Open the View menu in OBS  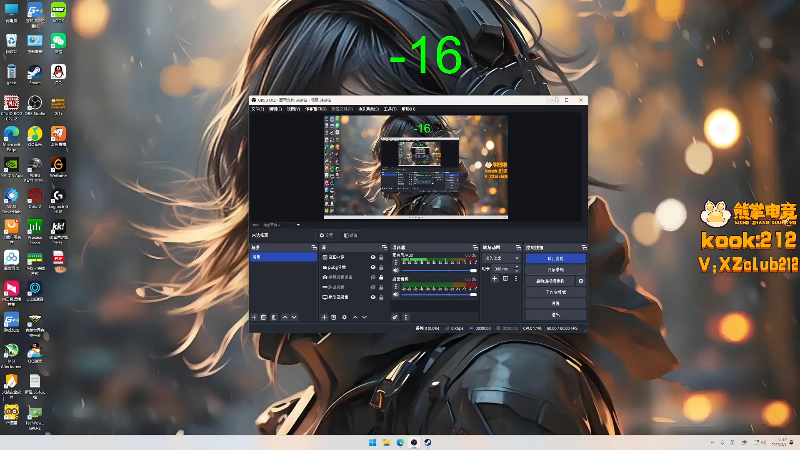[x=293, y=109]
